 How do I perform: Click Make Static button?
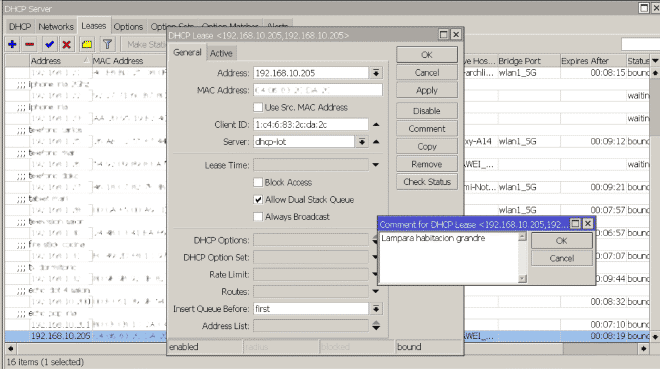145,44
